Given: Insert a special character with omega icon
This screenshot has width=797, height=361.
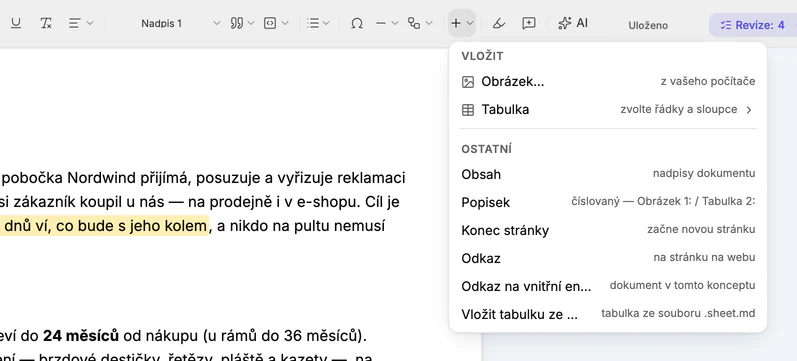Looking at the screenshot, I should point(357,23).
